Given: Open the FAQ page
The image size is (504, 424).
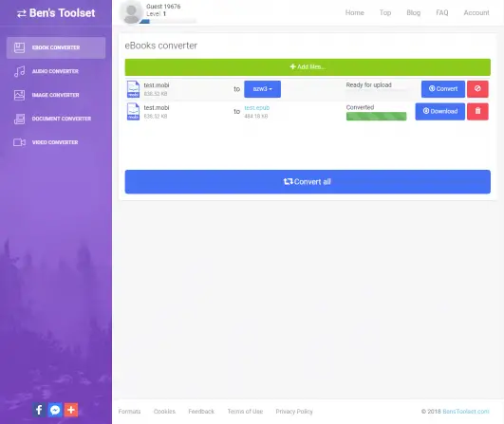Looking at the screenshot, I should pyautogui.click(x=442, y=13).
